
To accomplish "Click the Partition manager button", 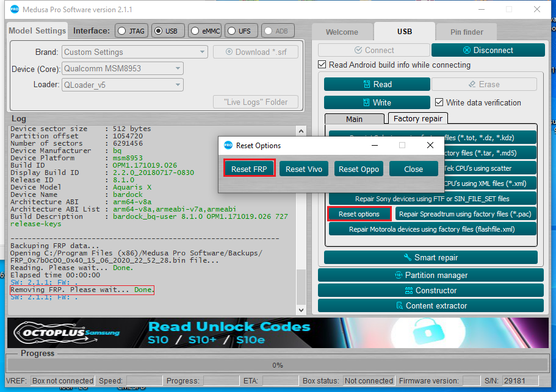I will 431,275.
